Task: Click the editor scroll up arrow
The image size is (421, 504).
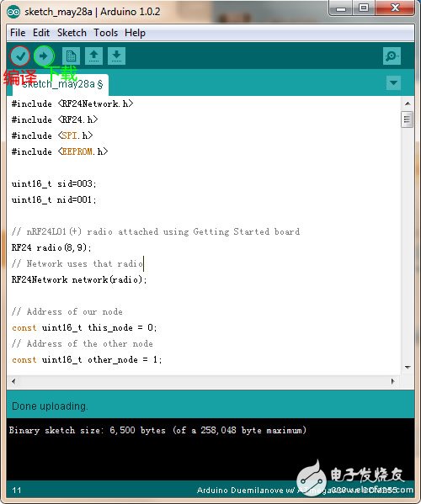Action: coord(408,103)
